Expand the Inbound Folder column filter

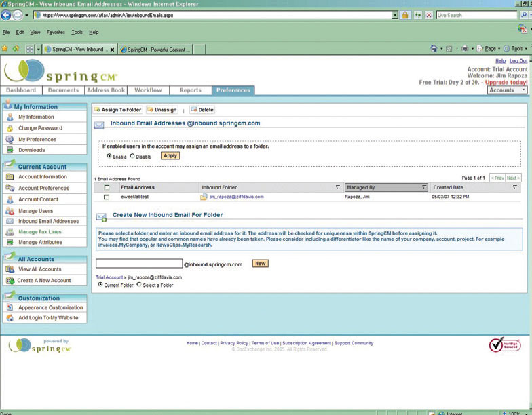click(338, 187)
